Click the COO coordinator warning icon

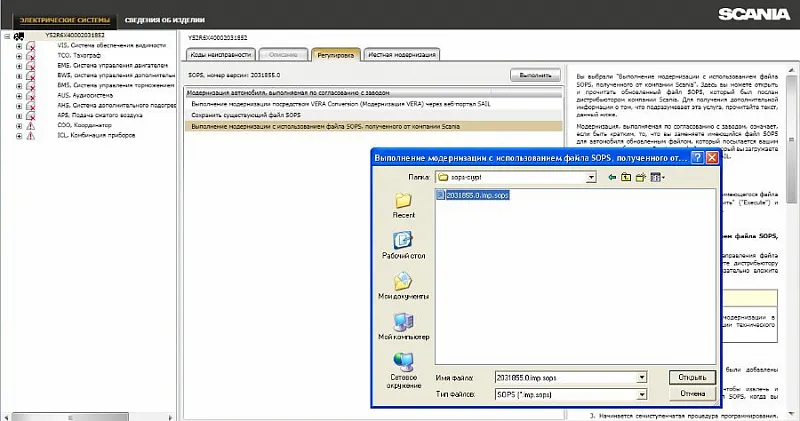pyautogui.click(x=31, y=126)
